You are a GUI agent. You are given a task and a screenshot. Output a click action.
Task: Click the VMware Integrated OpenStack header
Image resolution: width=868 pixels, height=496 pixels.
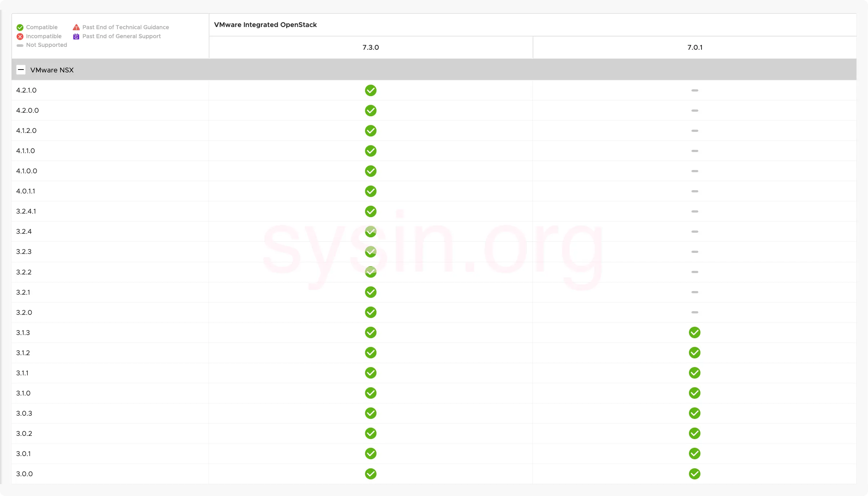coord(265,24)
